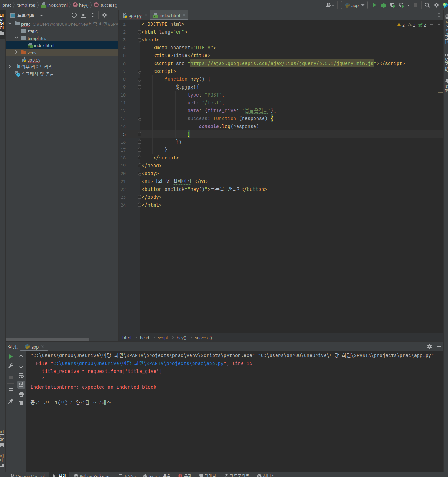The image size is (448, 477).
Task: Fold the success function block in the gutter
Action: coord(140,118)
